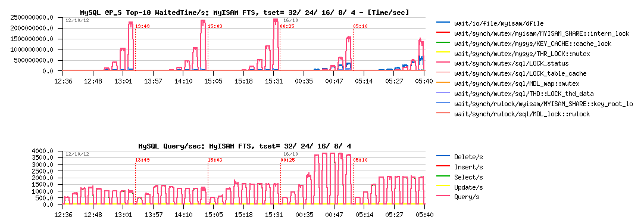Image resolution: width=644 pixels, height=223 pixels.
Task: Click the 05:10 marker in the top chart
Action: tap(359, 26)
